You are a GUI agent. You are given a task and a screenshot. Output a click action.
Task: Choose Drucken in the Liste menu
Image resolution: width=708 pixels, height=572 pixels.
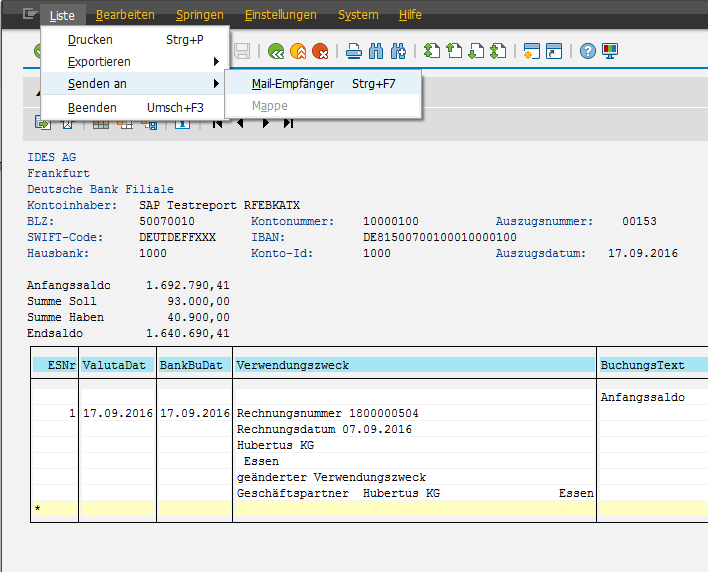click(x=90, y=40)
